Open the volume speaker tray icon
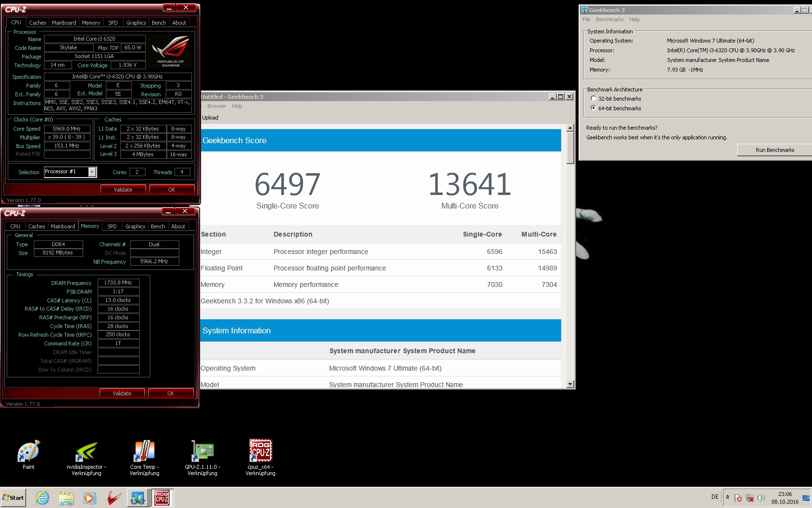 [x=761, y=498]
